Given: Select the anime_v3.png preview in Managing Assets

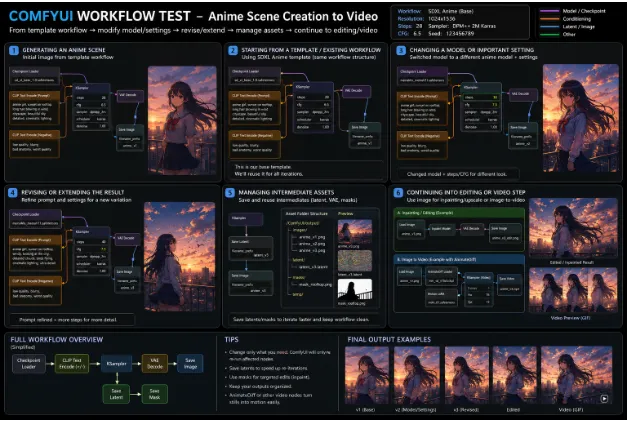Looking at the screenshot, I should (x=354, y=231).
